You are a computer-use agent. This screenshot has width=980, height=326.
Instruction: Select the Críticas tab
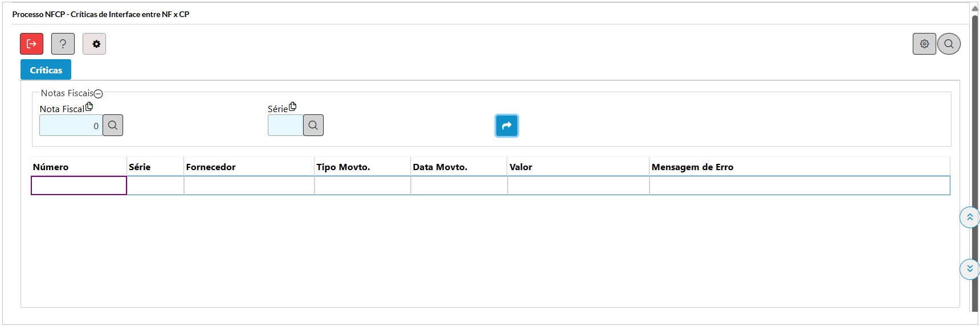click(46, 70)
